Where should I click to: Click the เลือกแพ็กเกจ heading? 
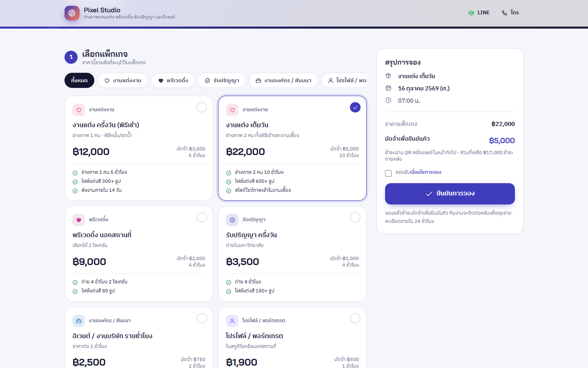coord(105,54)
